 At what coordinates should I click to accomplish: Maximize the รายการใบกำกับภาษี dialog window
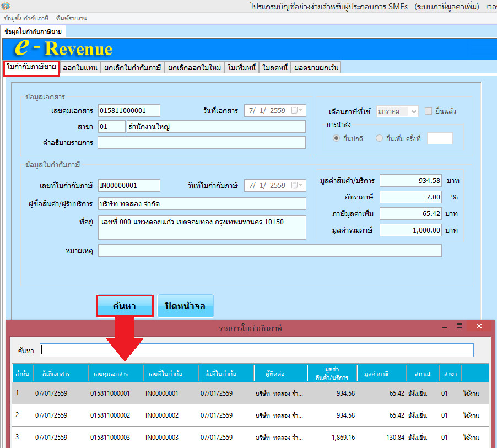tap(460, 327)
